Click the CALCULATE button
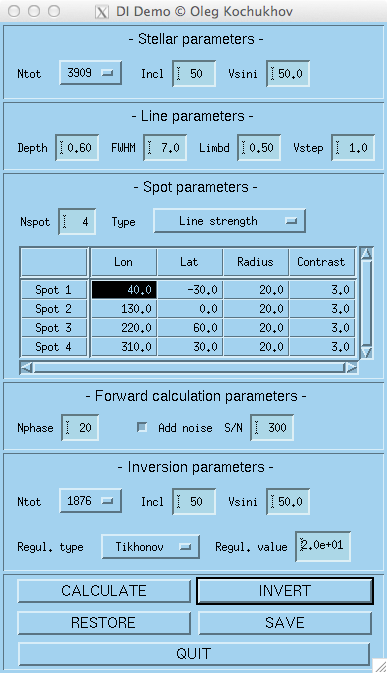 click(104, 591)
